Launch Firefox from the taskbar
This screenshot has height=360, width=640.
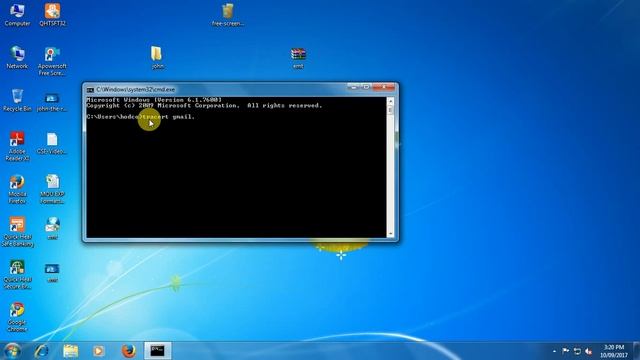[x=128, y=351]
